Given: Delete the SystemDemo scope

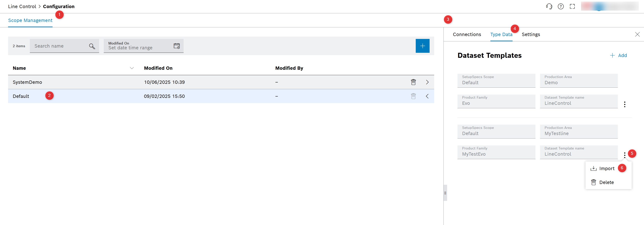Looking at the screenshot, I should (x=413, y=82).
